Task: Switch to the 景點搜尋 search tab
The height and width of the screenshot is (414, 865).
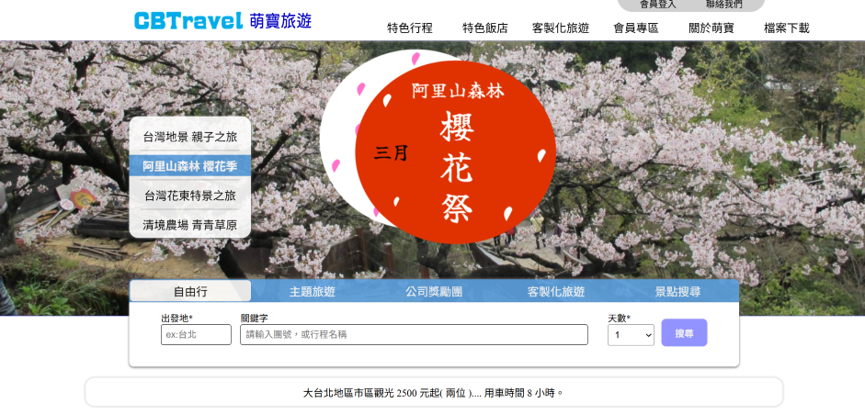Action: tap(678, 291)
